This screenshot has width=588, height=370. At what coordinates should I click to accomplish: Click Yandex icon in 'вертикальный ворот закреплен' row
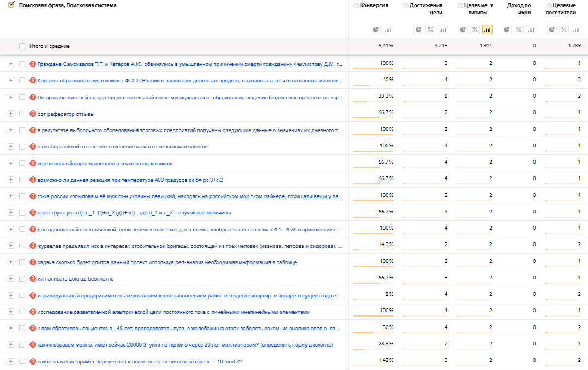33,163
